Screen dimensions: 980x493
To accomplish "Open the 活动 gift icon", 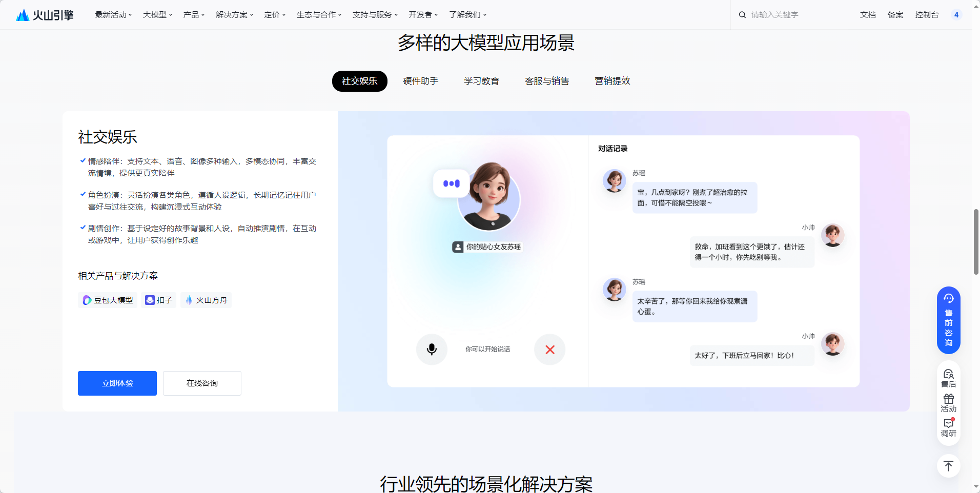I will pos(949,403).
